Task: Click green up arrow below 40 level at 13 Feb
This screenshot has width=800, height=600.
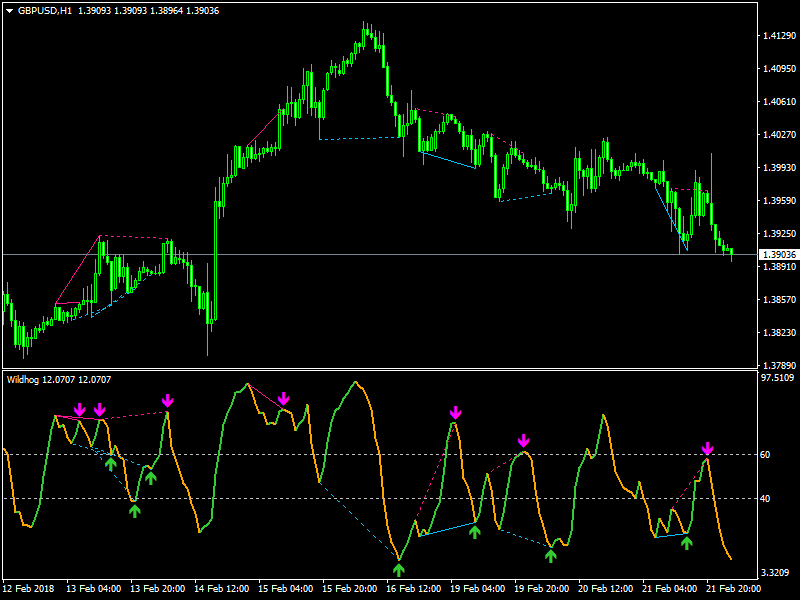Action: pos(135,511)
